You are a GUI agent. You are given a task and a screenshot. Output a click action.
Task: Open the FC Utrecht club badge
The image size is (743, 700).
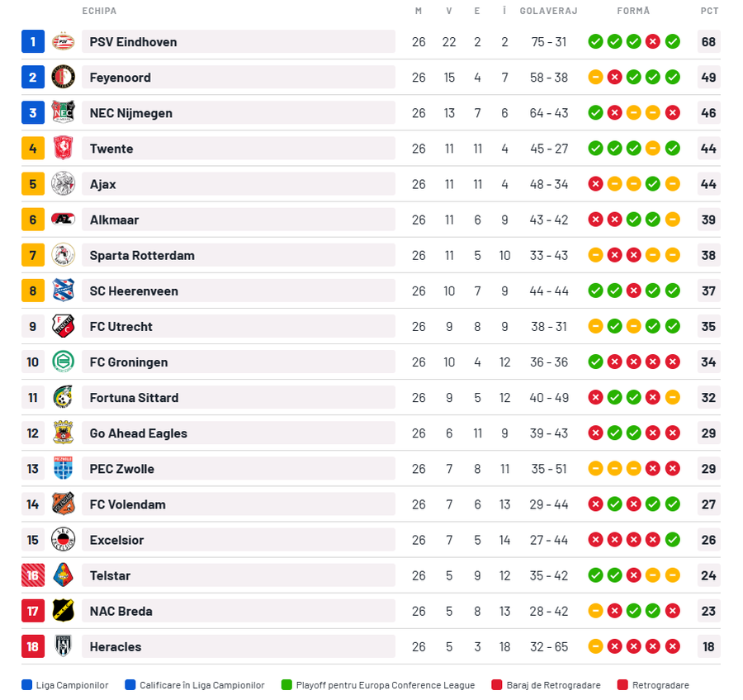point(63,326)
